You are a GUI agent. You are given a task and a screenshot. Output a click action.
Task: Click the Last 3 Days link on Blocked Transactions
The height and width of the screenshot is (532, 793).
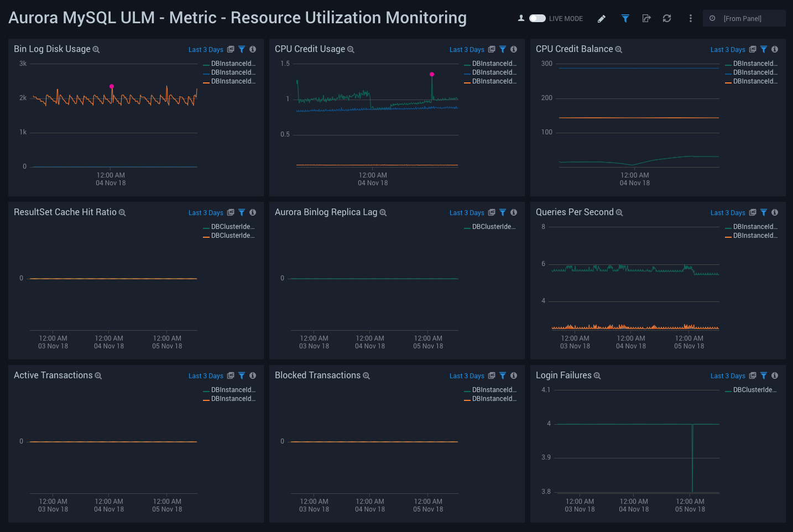click(x=466, y=375)
